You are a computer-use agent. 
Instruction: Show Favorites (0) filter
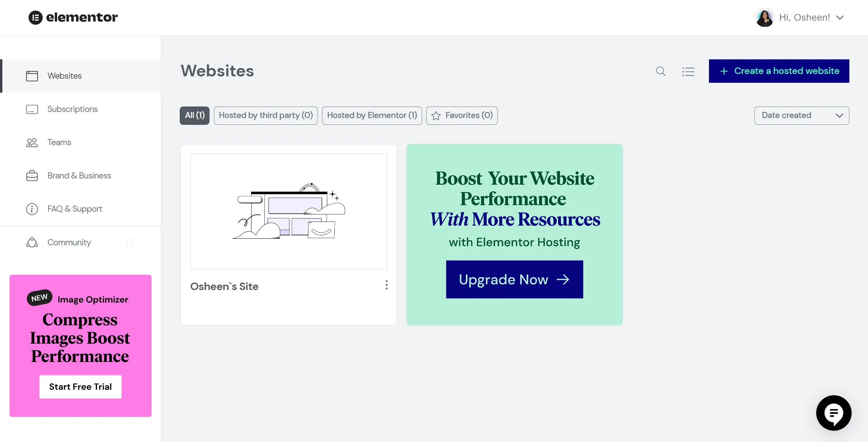coord(462,116)
